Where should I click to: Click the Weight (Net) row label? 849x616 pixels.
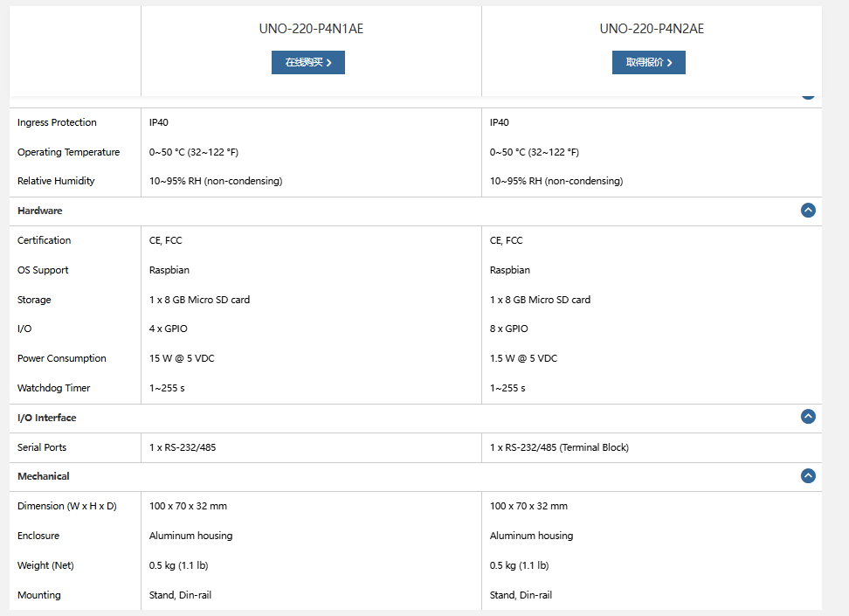[45, 565]
